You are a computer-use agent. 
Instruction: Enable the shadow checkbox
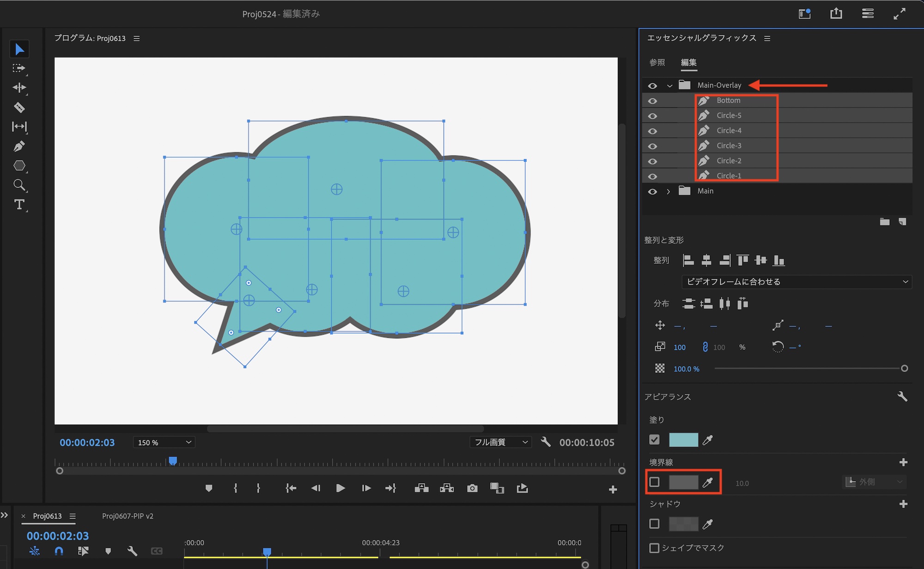[x=654, y=524]
